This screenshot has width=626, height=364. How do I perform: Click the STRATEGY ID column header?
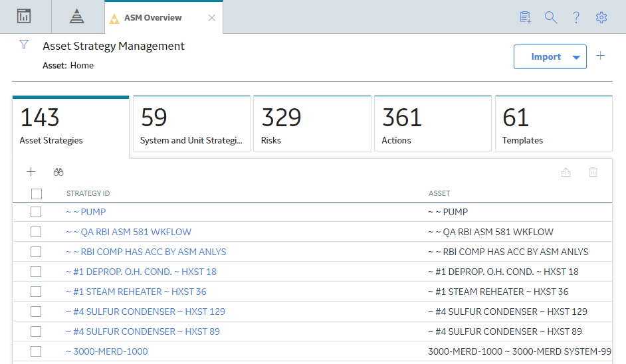coord(88,193)
